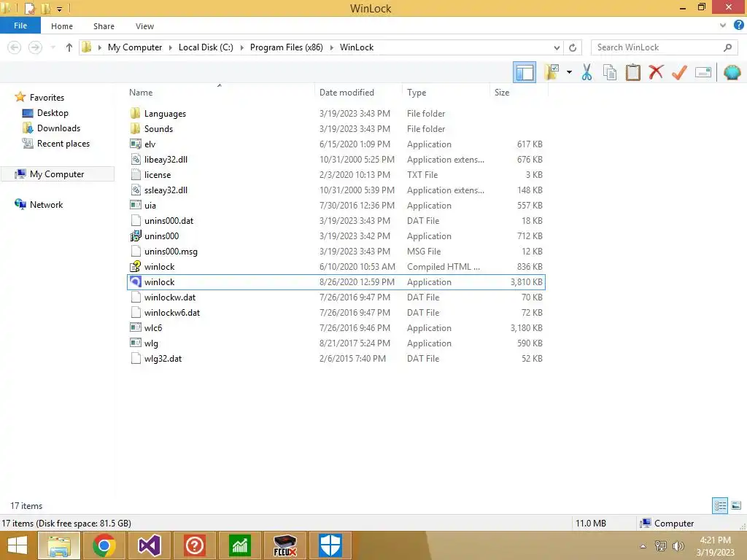Click the Paste clipboard icon

point(632,72)
